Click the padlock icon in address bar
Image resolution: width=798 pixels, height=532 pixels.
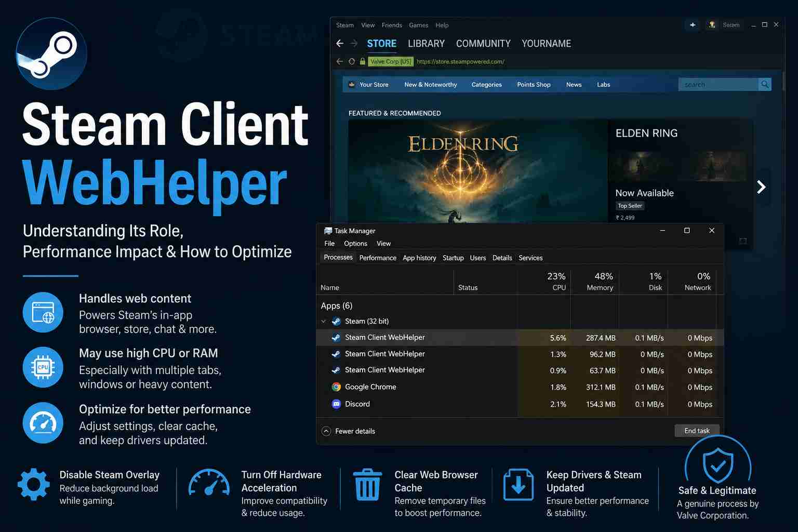coord(363,61)
